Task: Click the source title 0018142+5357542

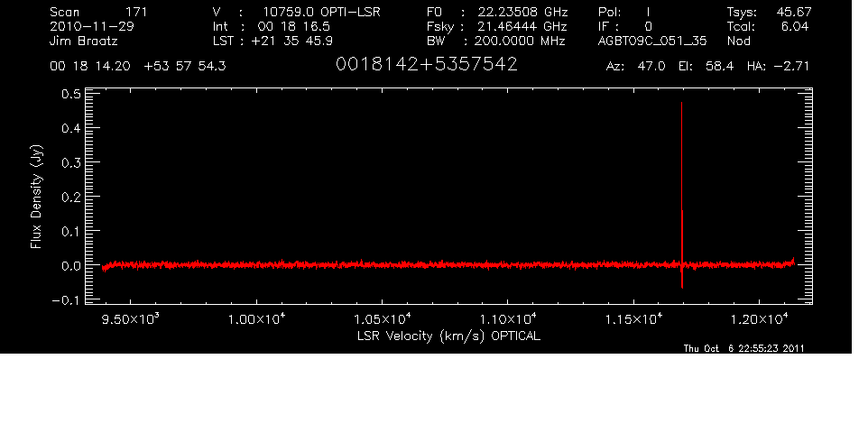Action: [x=427, y=65]
